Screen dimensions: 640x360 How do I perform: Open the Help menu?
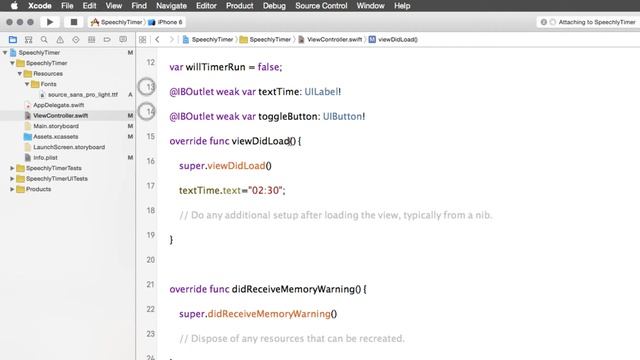coord(402,6)
